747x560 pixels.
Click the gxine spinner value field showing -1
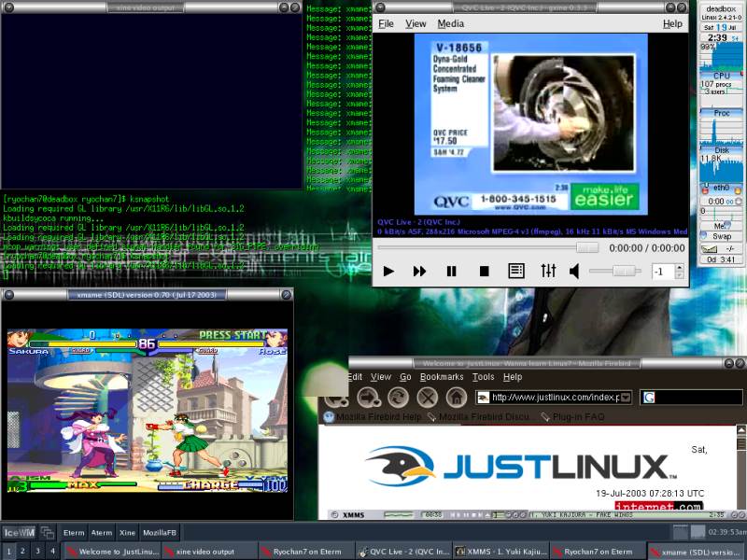coord(663,272)
